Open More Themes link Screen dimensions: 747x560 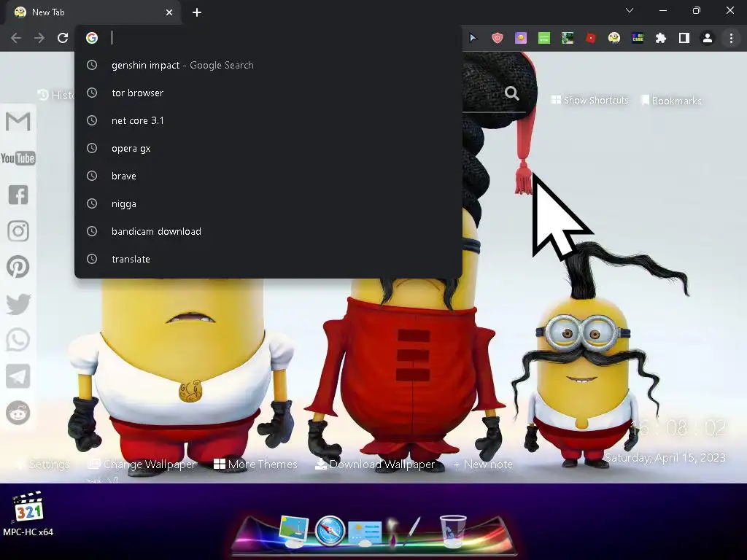pyautogui.click(x=255, y=464)
